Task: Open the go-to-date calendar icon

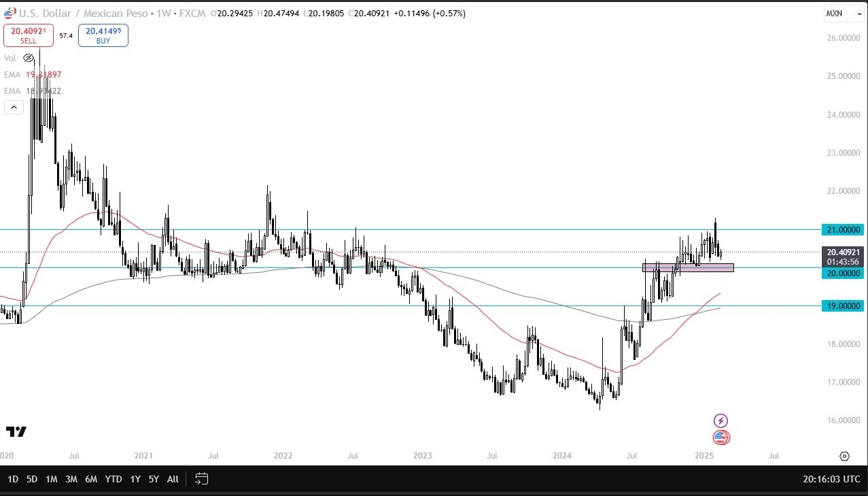Action: pos(201,478)
